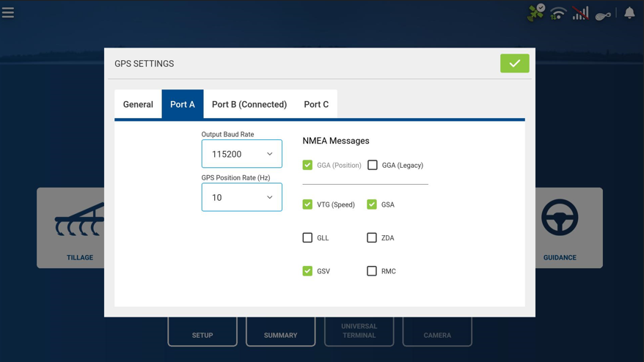Click the Wi-Fi status icon
Viewport: 644px width, 362px height.
[x=558, y=13]
